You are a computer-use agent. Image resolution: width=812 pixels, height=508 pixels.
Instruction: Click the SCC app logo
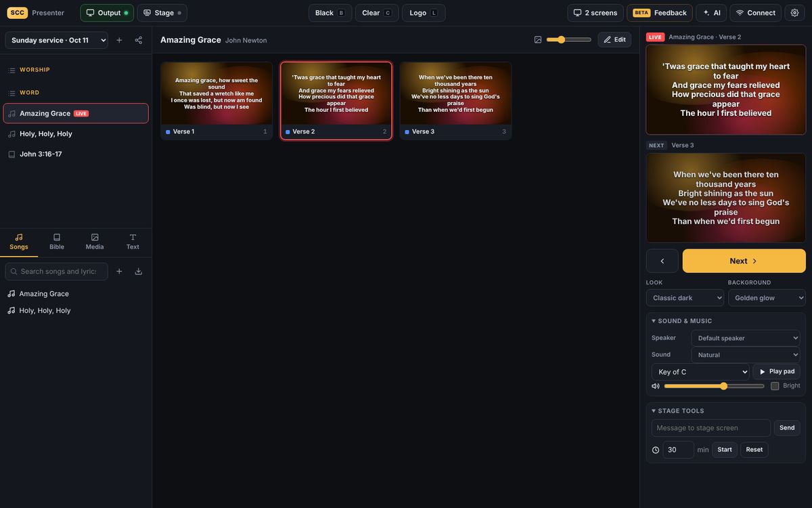coord(18,13)
